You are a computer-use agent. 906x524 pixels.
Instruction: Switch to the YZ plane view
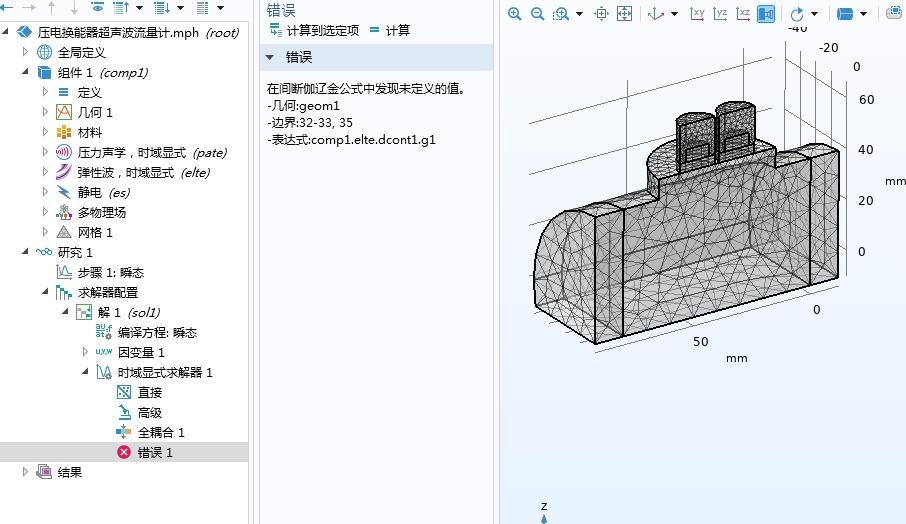click(x=721, y=14)
